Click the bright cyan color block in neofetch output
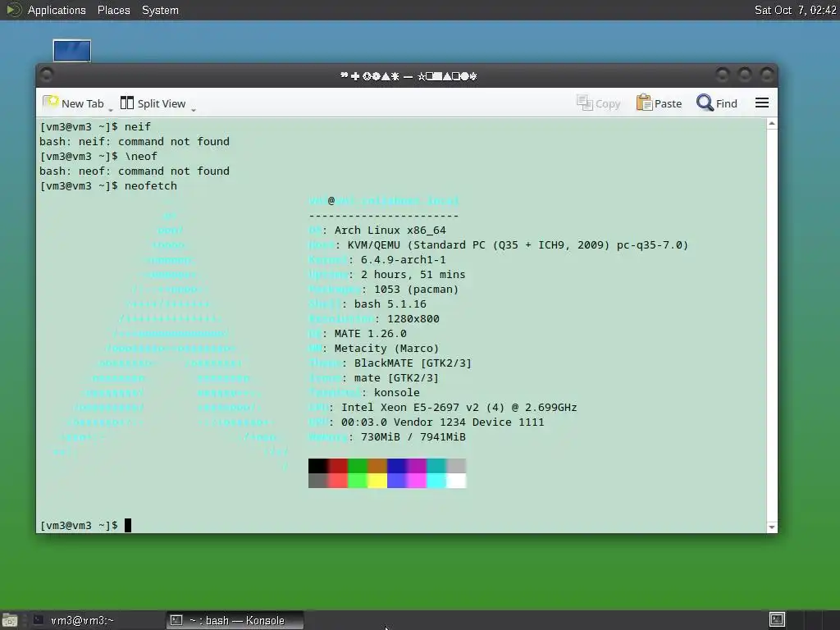The height and width of the screenshot is (630, 840). [x=436, y=481]
